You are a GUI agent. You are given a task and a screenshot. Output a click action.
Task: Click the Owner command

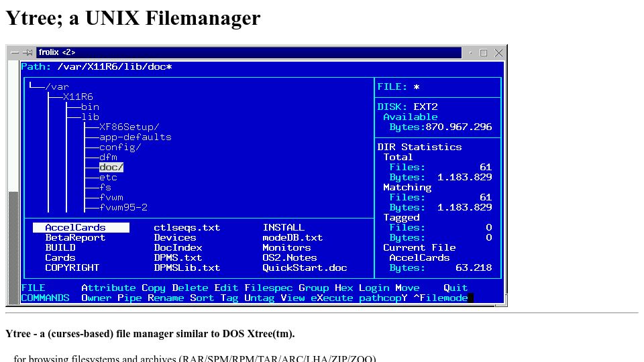97,298
